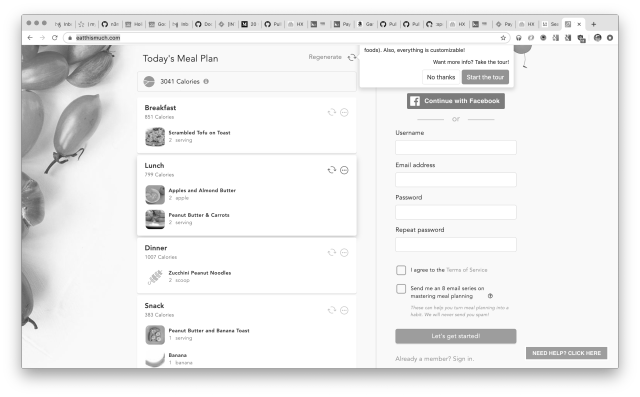Click the Dinner meal heading

click(x=156, y=248)
